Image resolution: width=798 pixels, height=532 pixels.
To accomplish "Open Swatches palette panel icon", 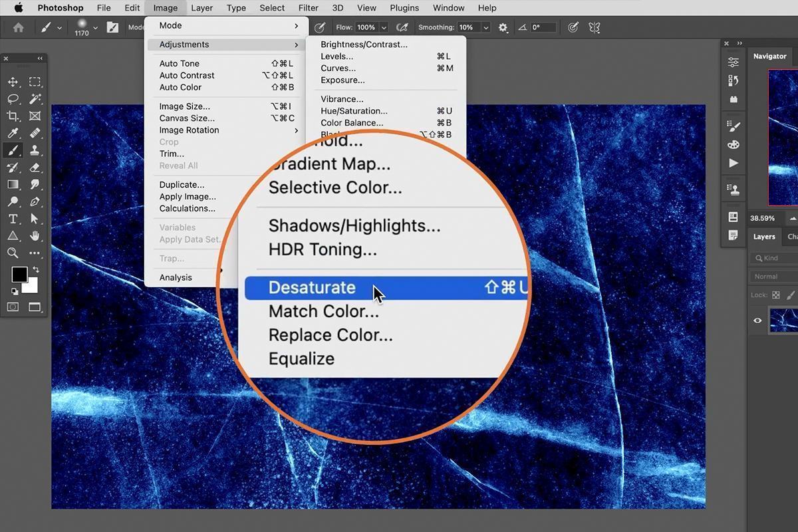I will tap(733, 144).
